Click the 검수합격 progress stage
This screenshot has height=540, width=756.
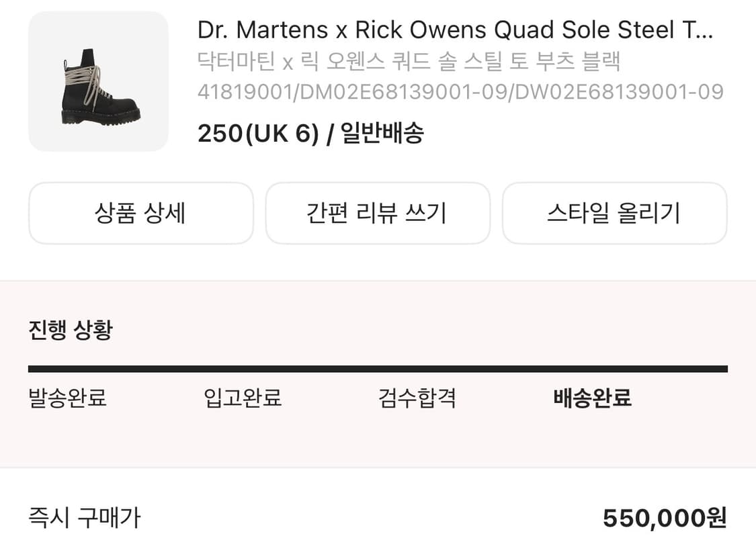[418, 398]
